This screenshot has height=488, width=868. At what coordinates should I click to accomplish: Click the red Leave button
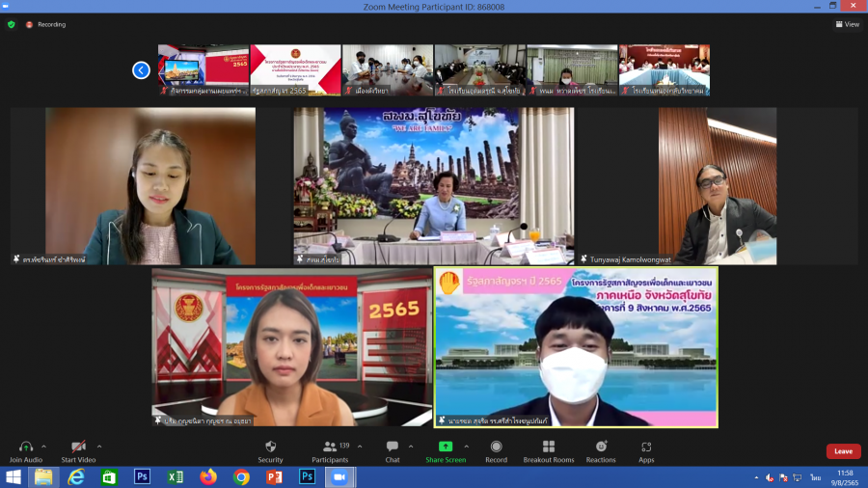pos(843,451)
